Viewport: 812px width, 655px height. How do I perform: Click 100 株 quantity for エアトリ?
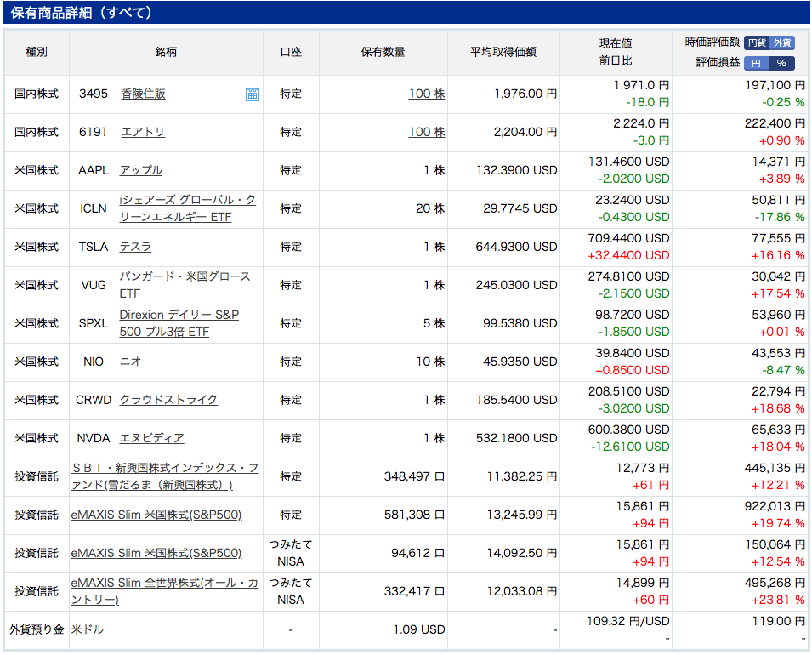(x=427, y=132)
